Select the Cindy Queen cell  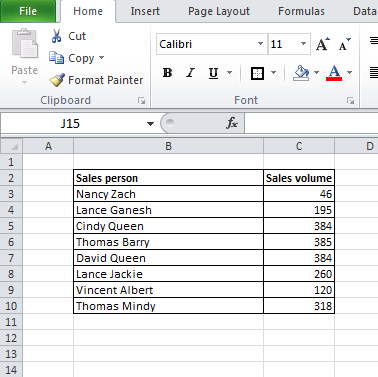[x=168, y=226]
